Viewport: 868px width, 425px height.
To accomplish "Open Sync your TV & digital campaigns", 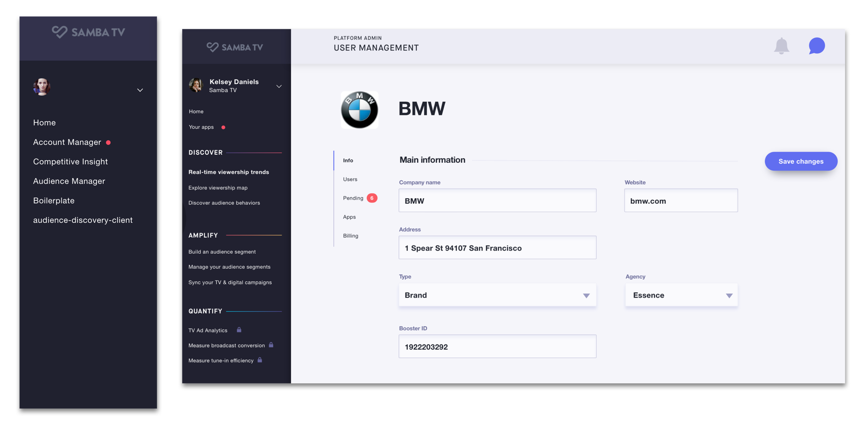I will point(230,283).
